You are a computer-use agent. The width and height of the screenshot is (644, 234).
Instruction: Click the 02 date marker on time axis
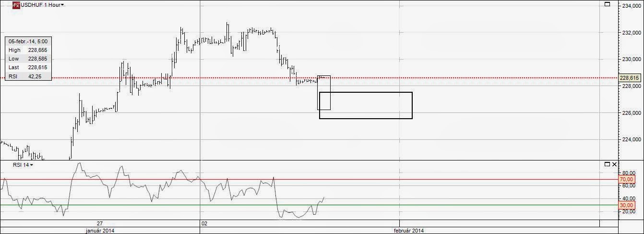[x=204, y=223]
